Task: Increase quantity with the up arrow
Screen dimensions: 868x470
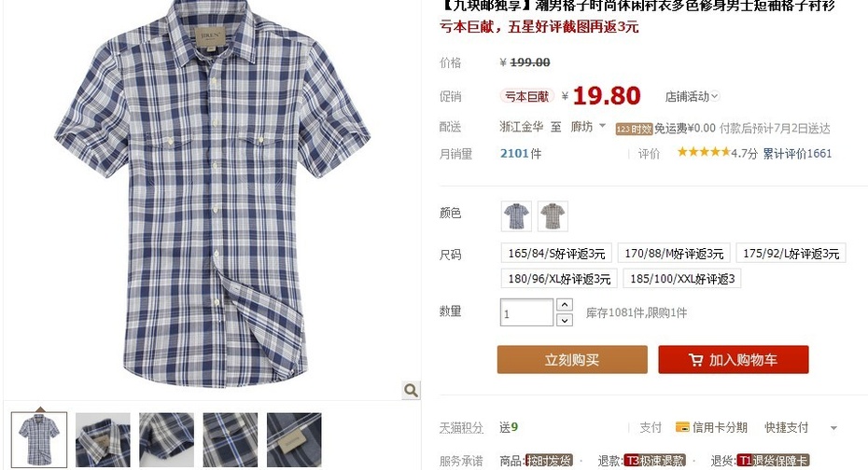Action: (564, 305)
